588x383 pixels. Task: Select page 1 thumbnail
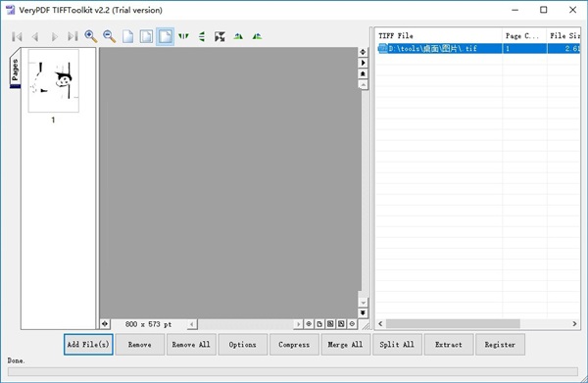53,80
